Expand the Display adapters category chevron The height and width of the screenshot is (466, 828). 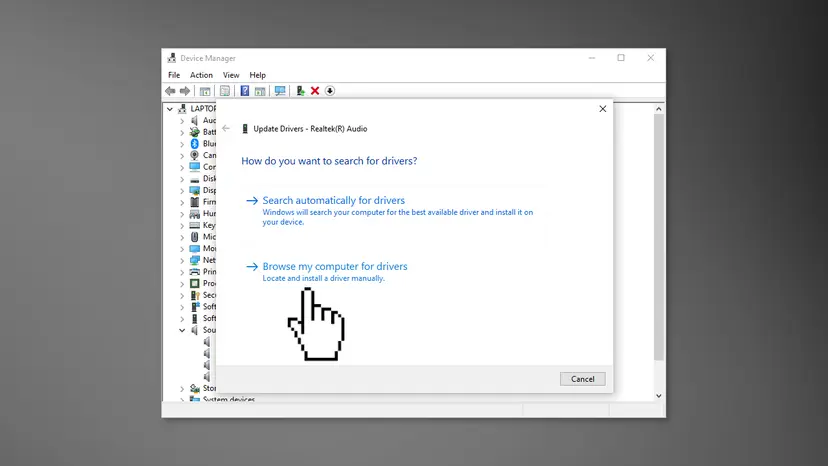tap(182, 190)
